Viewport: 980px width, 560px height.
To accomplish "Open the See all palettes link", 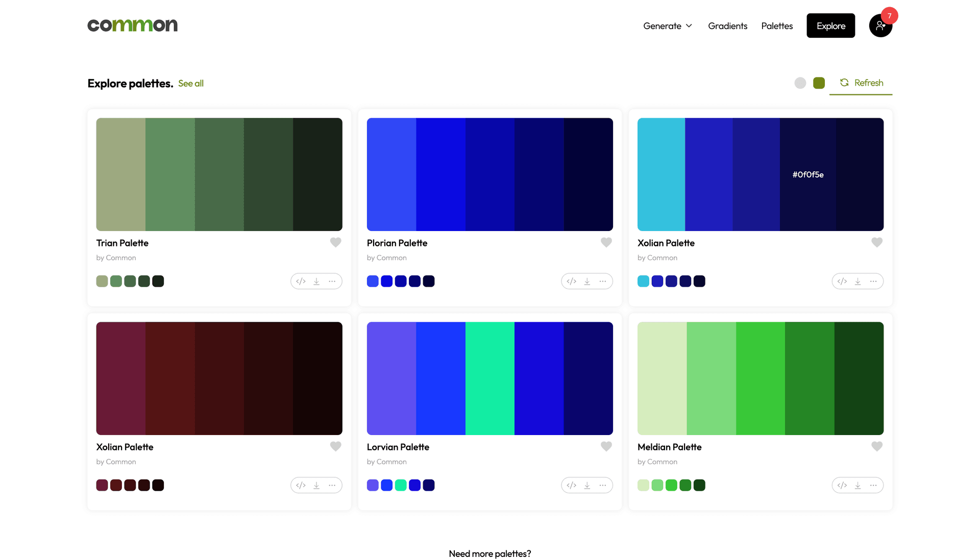I will pyautogui.click(x=190, y=84).
